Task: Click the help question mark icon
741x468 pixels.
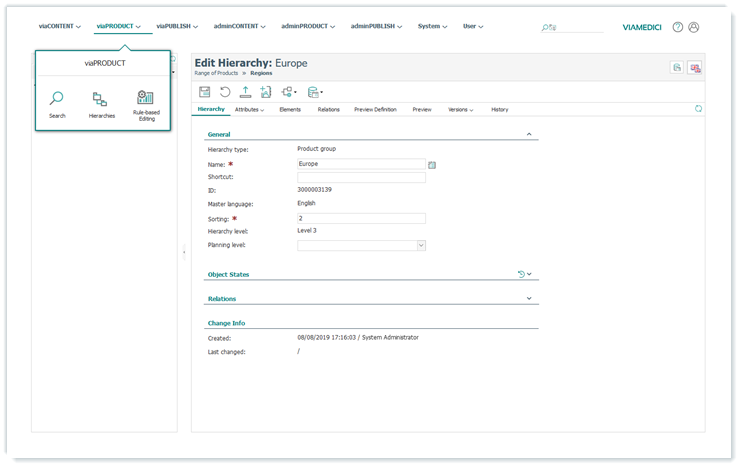Action: (x=678, y=28)
